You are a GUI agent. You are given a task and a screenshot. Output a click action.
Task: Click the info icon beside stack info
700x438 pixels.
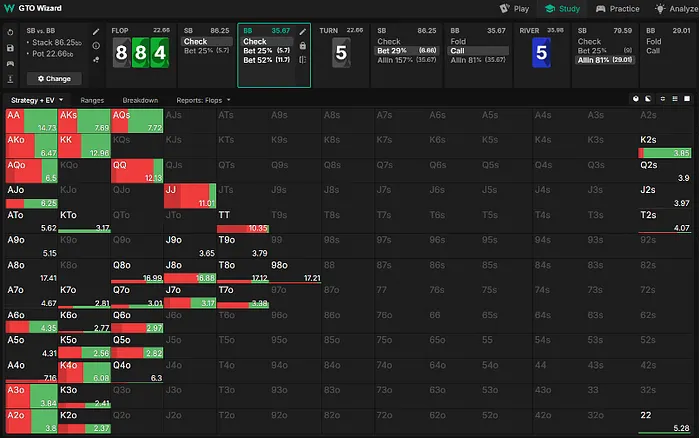[97, 45]
